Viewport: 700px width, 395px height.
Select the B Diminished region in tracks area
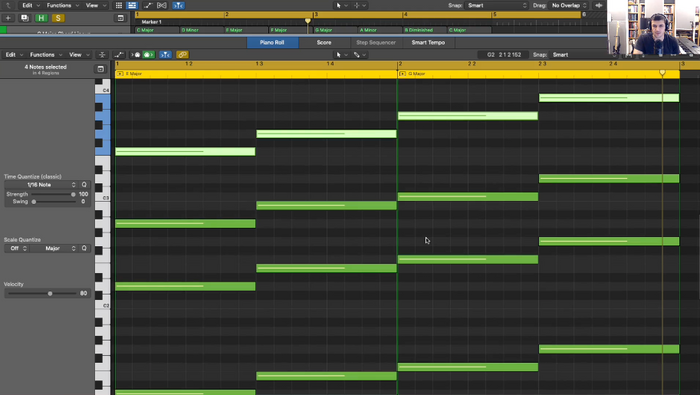click(x=425, y=30)
